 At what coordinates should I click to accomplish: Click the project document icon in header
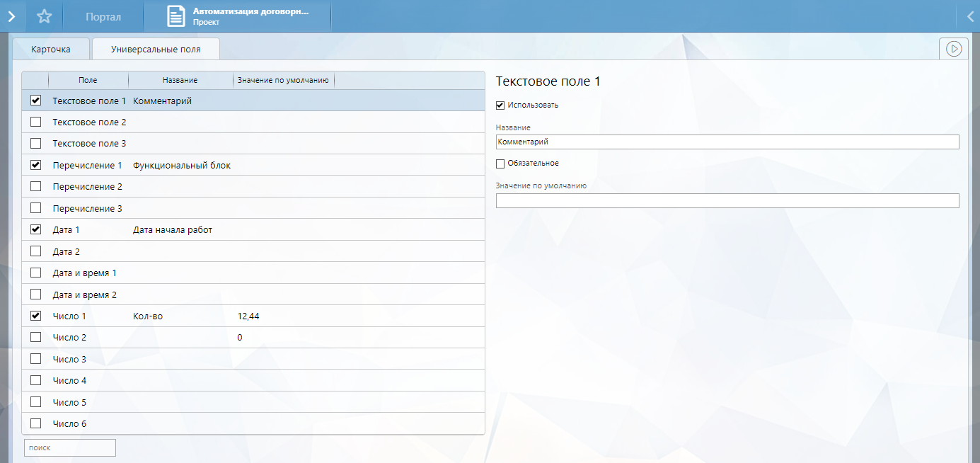[x=176, y=16]
